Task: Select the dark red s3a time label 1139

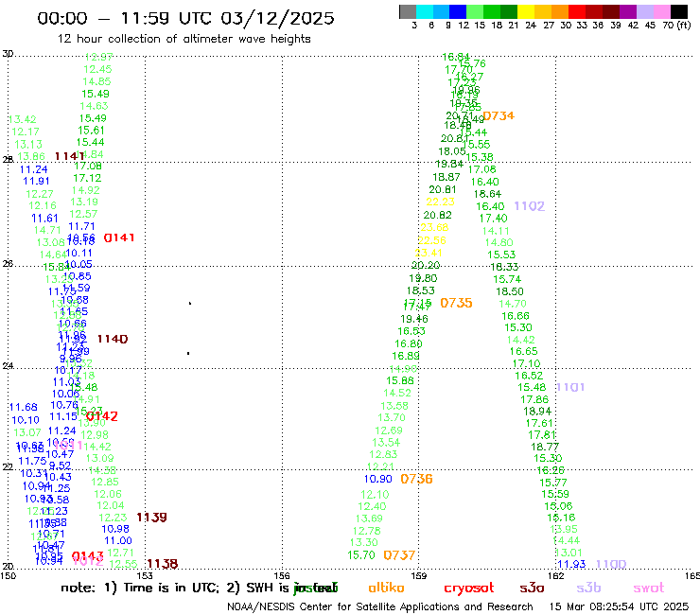Action: tap(151, 518)
